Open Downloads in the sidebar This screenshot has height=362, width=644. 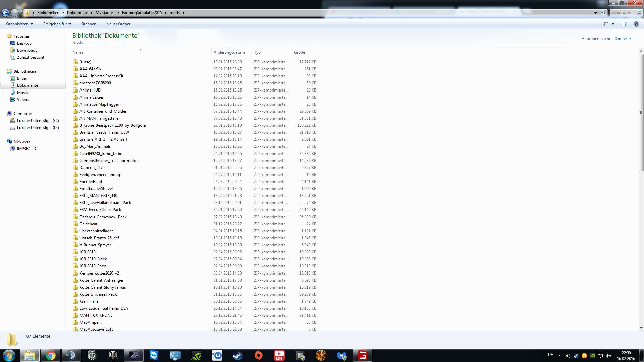(x=27, y=50)
